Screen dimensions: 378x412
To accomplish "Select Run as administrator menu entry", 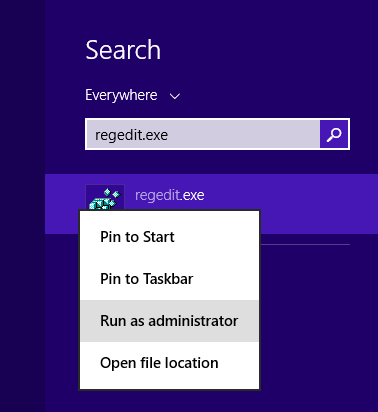I will [169, 321].
